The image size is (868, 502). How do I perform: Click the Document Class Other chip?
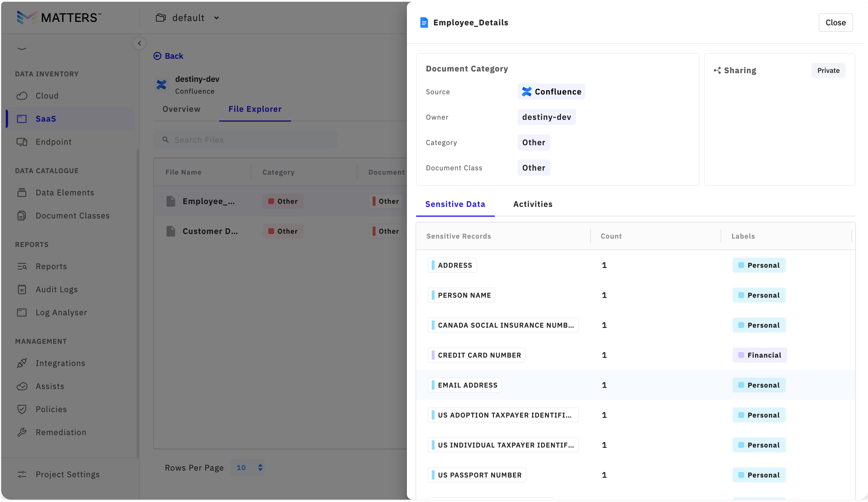[533, 167]
